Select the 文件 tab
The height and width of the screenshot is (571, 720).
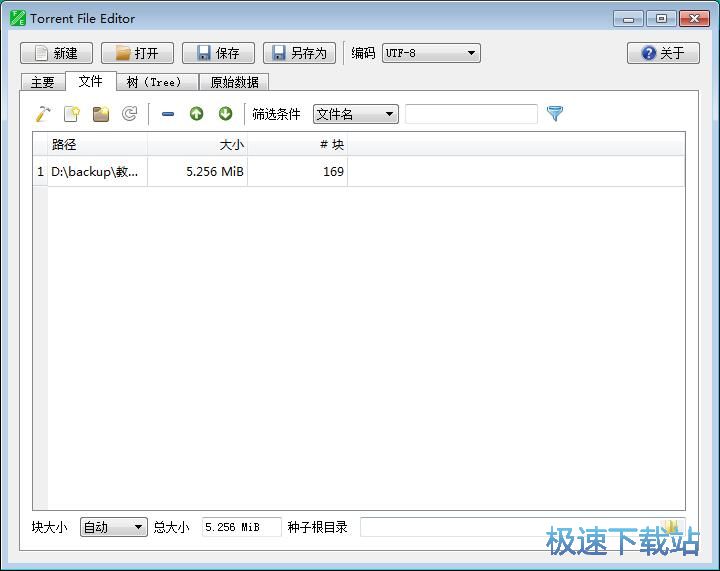90,81
